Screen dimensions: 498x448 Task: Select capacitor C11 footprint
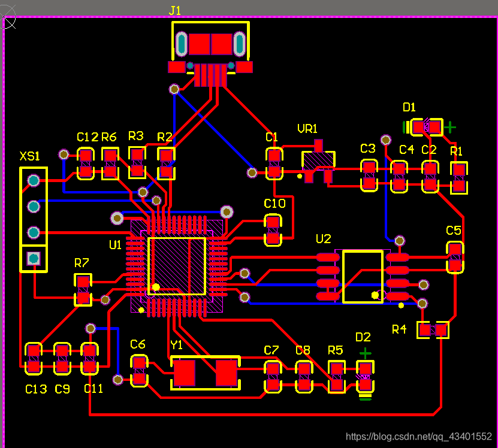89,359
